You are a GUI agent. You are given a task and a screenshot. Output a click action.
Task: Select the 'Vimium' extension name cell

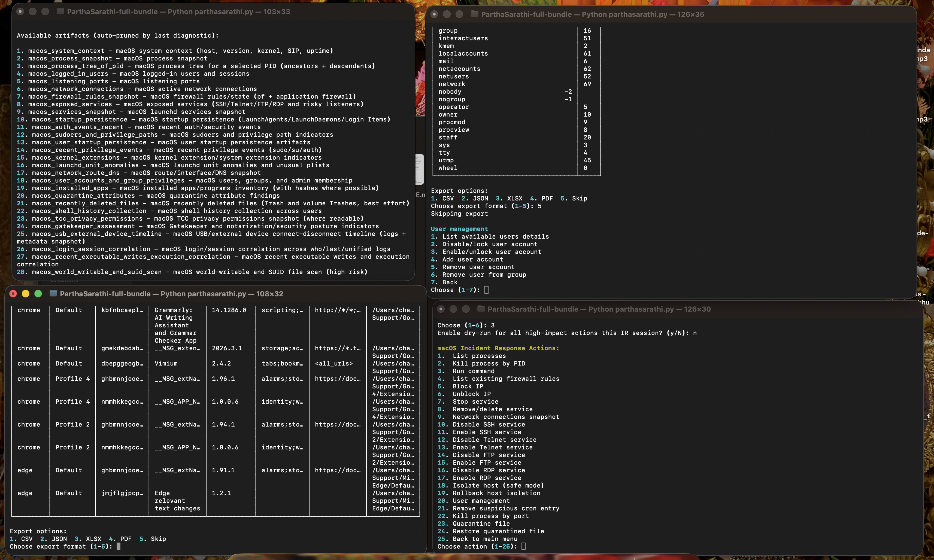(166, 363)
